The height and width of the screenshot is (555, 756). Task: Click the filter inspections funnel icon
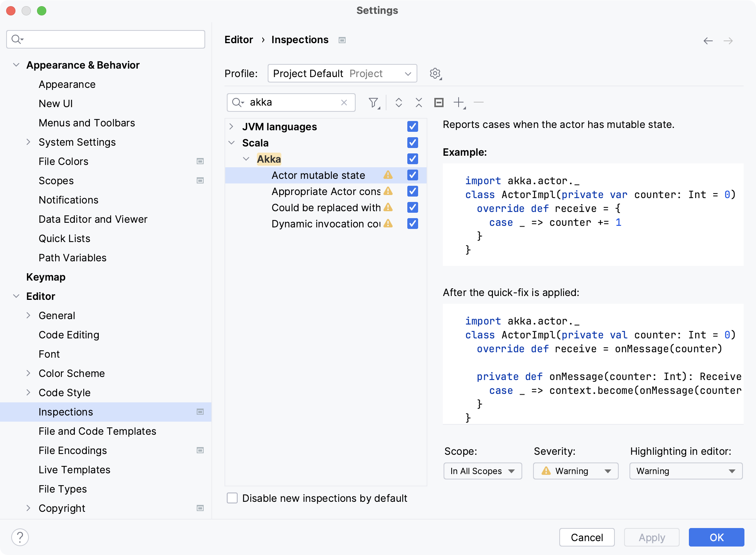coord(373,103)
